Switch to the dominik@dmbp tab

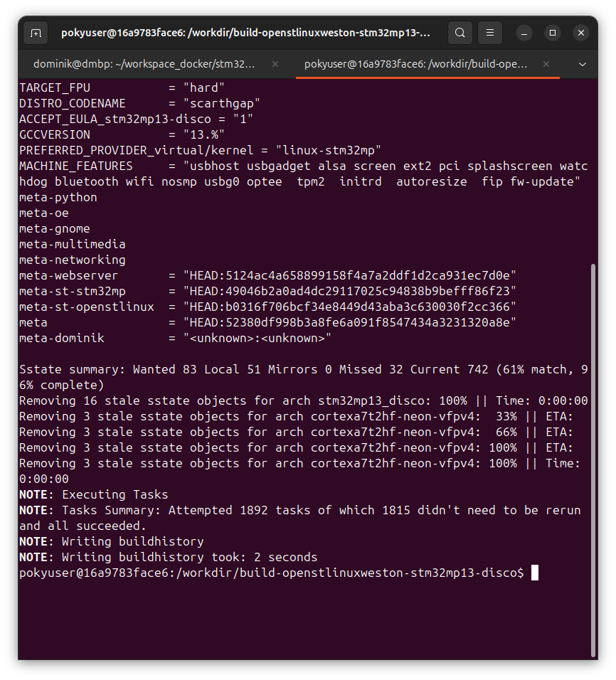click(144, 64)
